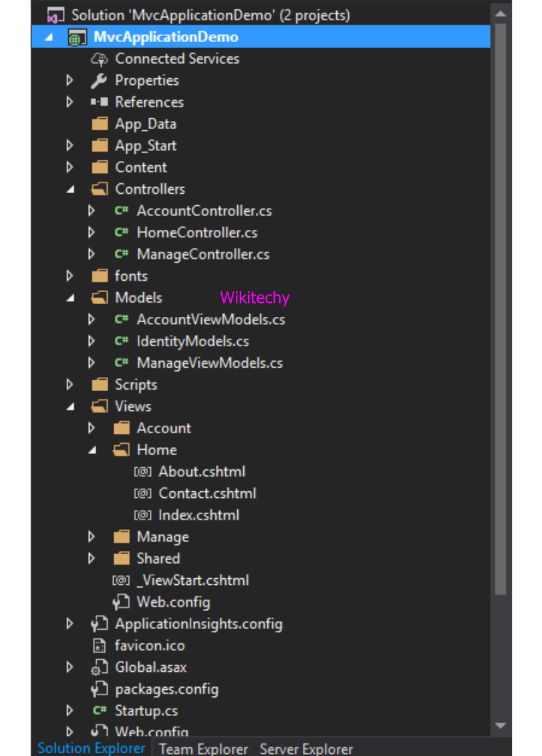Viewport: 542px width, 756px height.
Task: Click the Properties wrench icon
Action: click(99, 81)
